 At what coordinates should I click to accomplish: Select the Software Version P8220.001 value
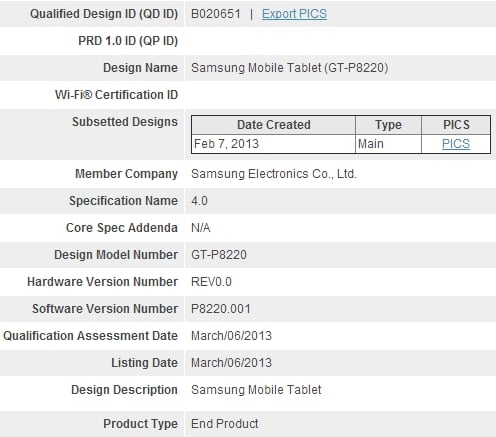[221, 309]
